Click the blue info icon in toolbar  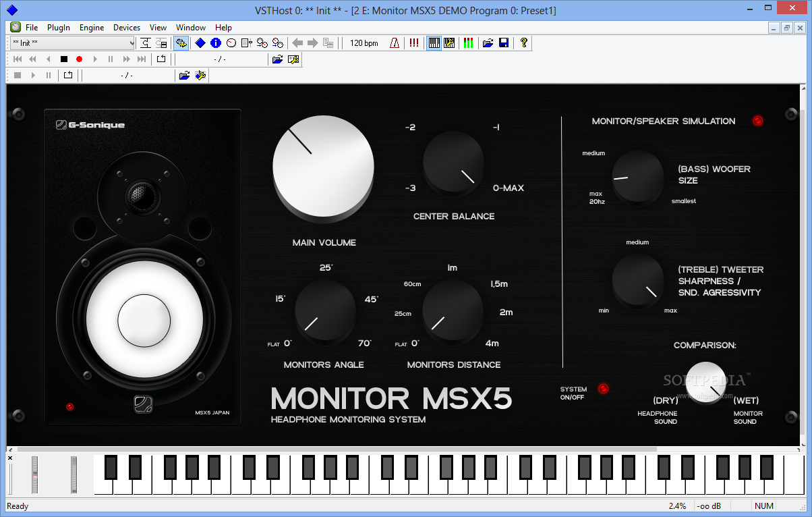[216, 43]
